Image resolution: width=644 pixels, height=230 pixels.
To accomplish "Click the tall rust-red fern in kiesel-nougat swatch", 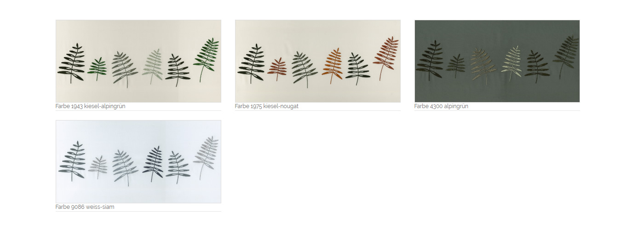I will click(385, 58).
